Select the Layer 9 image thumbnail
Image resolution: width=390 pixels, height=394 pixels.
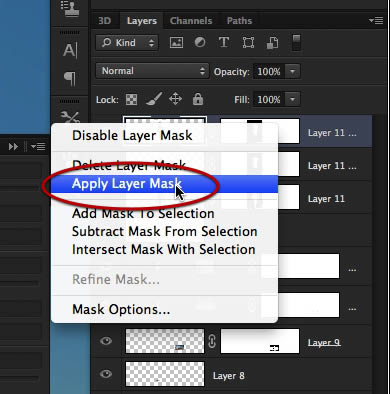click(165, 341)
